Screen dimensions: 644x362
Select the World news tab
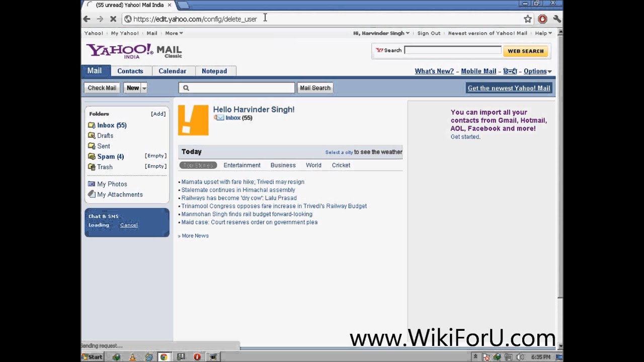313,165
